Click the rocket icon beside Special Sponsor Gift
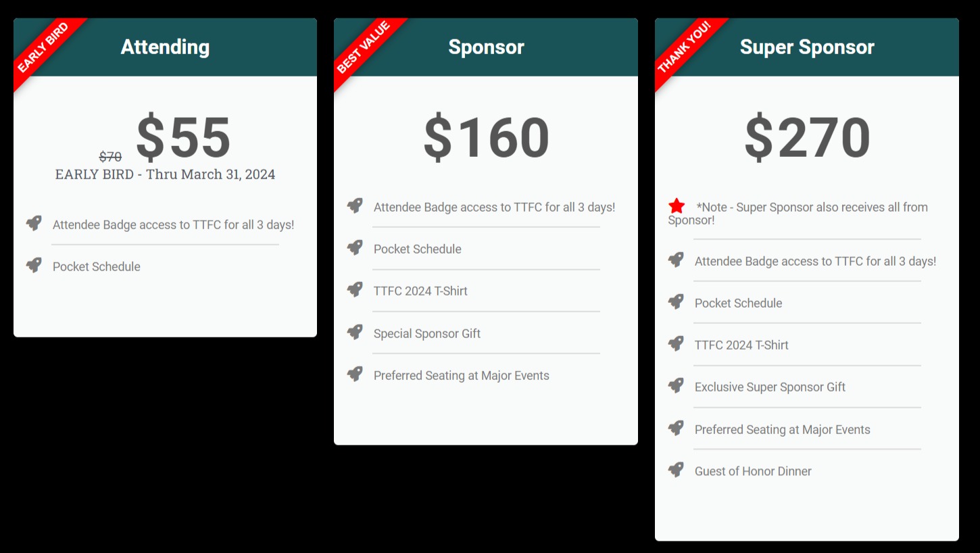The image size is (980, 553). [355, 332]
